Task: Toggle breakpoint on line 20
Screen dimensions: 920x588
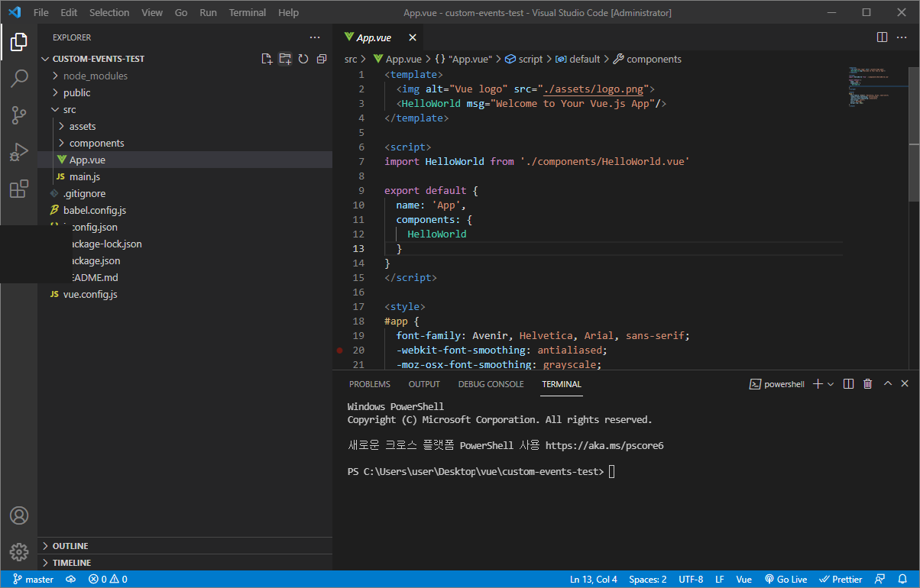Action: pos(339,351)
